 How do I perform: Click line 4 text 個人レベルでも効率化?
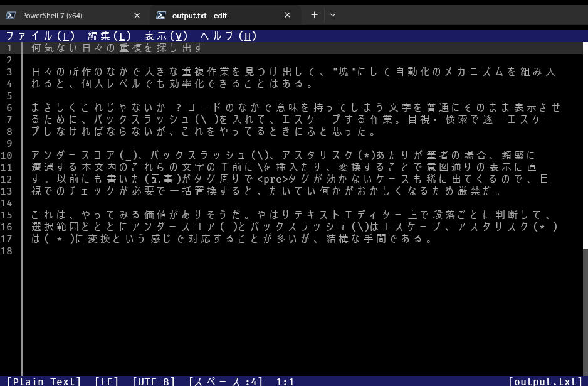pyautogui.click(x=142, y=83)
